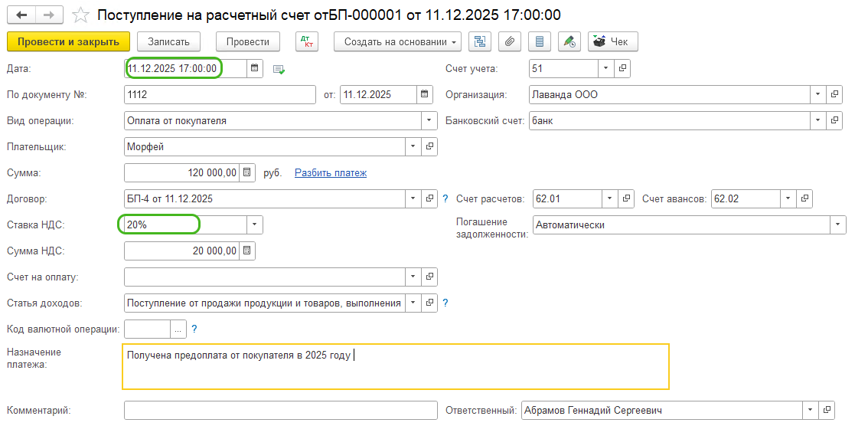Open Счет авансов 62.02 card icon
The image size is (868, 426).
(804, 198)
